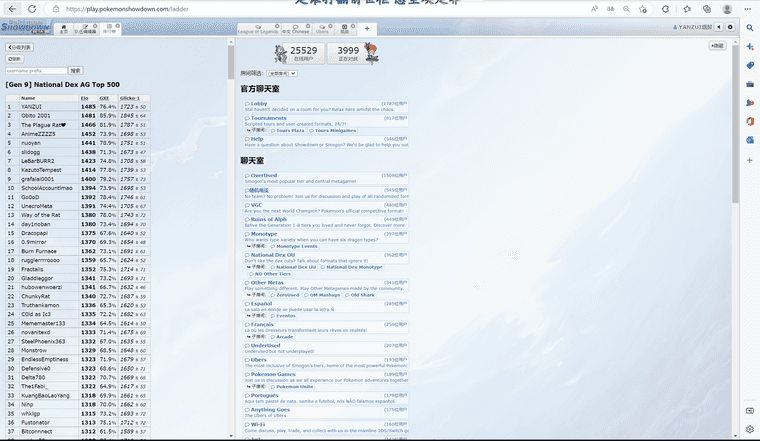Open Edge sidebar tools briefcase icon
This screenshot has height=441, width=760.
pos(749,85)
